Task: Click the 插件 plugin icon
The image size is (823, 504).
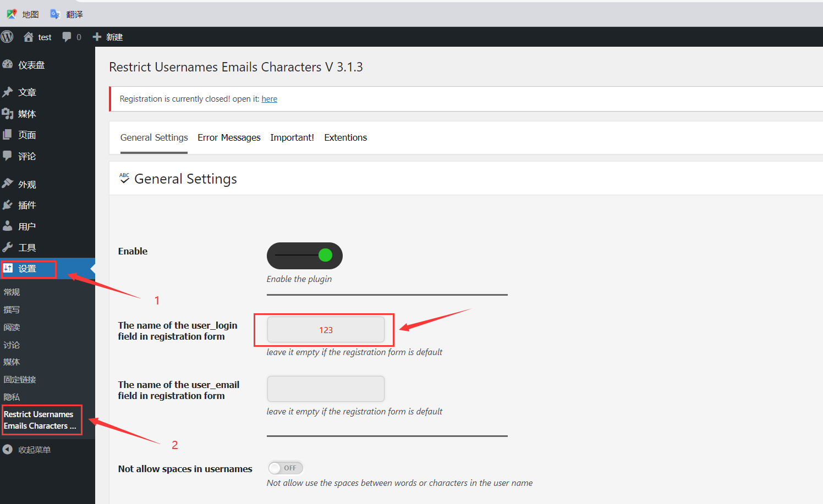Action: 8,205
